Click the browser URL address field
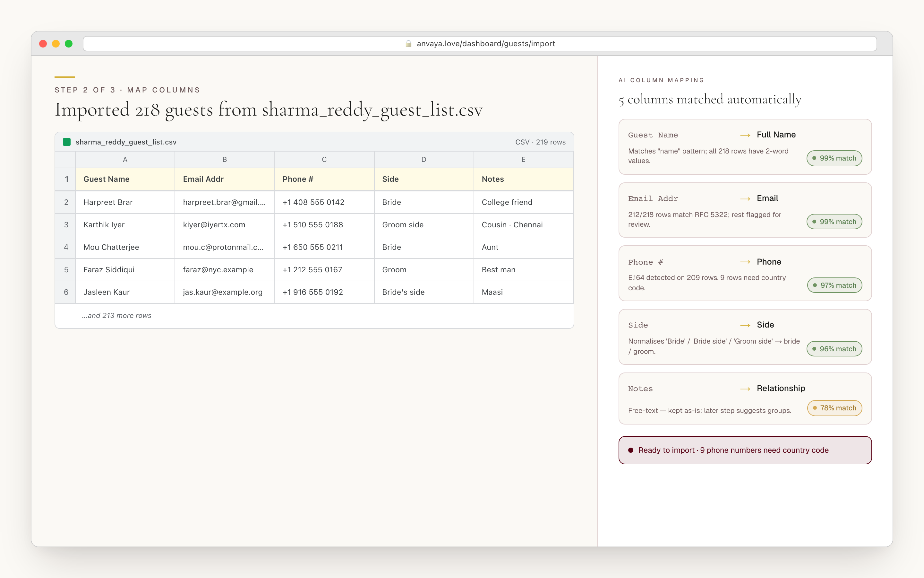Image resolution: width=924 pixels, height=578 pixels. pyautogui.click(x=480, y=44)
